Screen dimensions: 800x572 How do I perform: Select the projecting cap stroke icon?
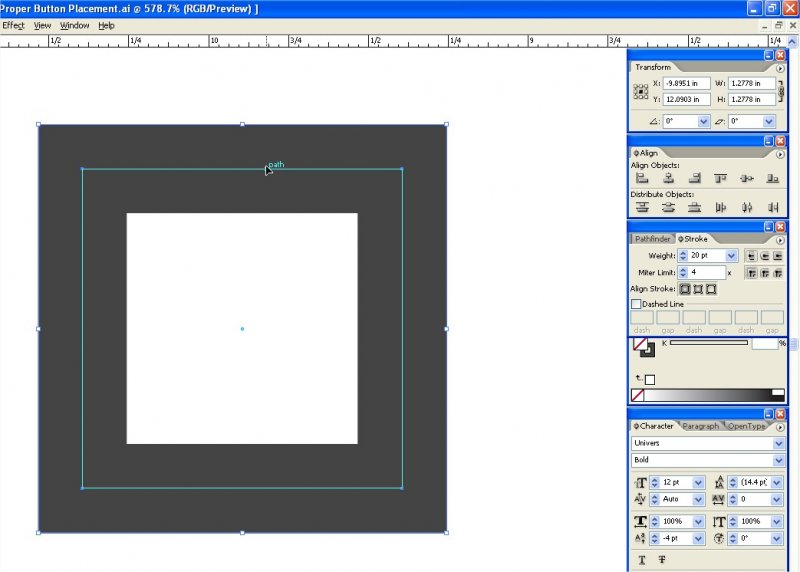(778, 256)
